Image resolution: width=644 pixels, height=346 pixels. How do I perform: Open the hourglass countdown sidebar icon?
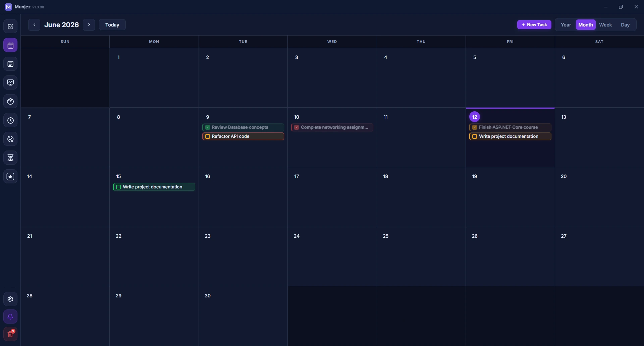pos(10,158)
